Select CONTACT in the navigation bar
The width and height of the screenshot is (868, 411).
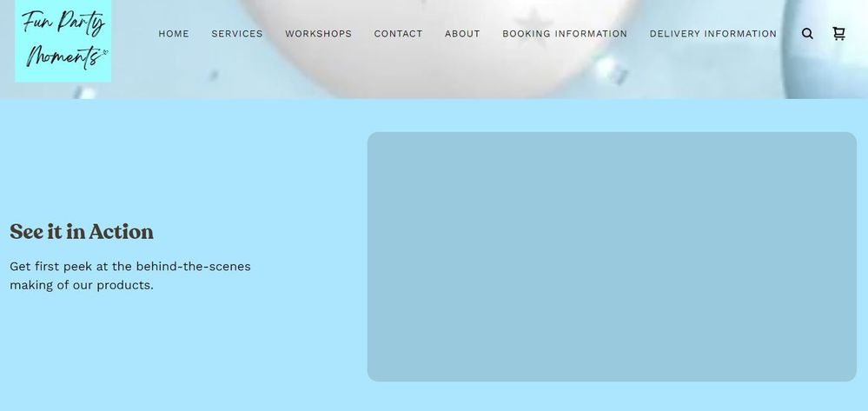pyautogui.click(x=398, y=34)
